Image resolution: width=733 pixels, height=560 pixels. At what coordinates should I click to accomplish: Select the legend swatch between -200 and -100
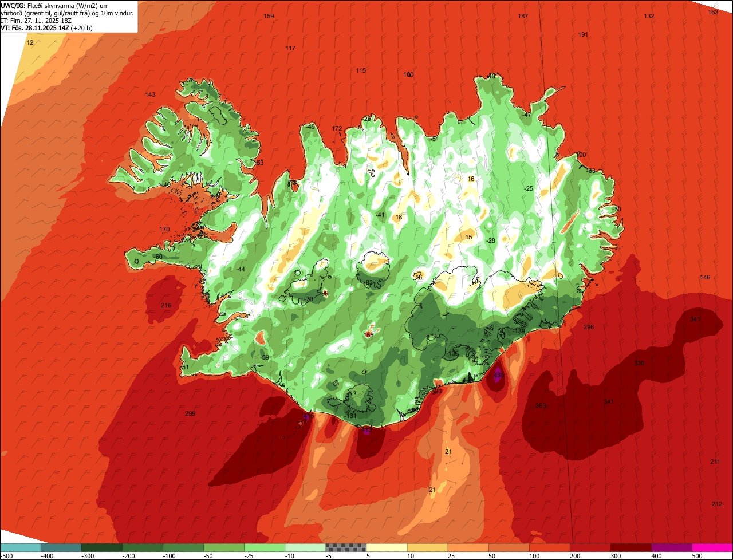coord(142,547)
